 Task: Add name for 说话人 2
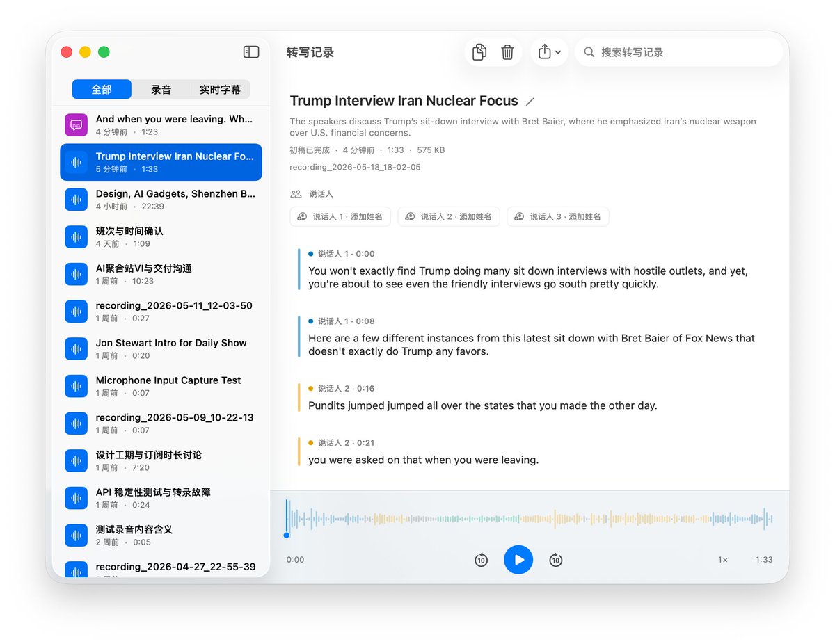(449, 216)
